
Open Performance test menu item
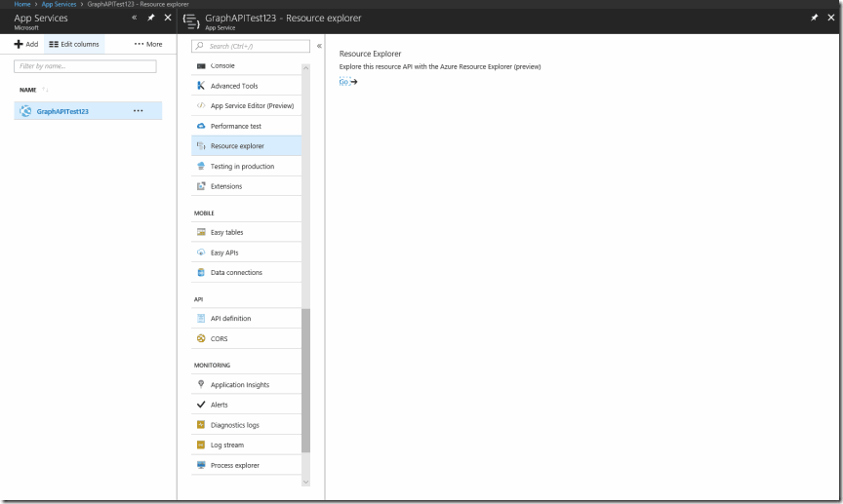[x=246, y=126]
